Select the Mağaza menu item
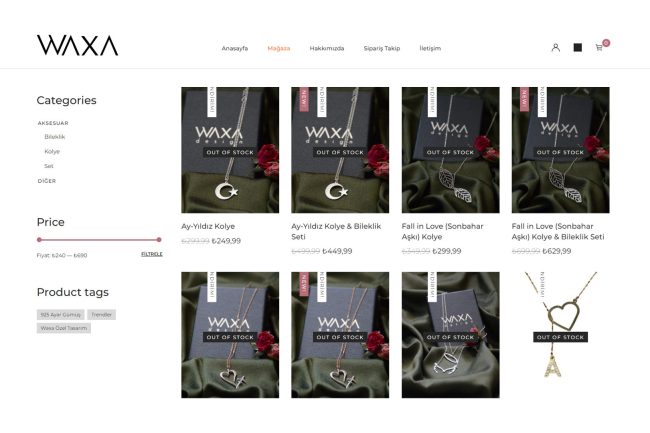Viewport: 650px width, 433px height. [x=279, y=48]
